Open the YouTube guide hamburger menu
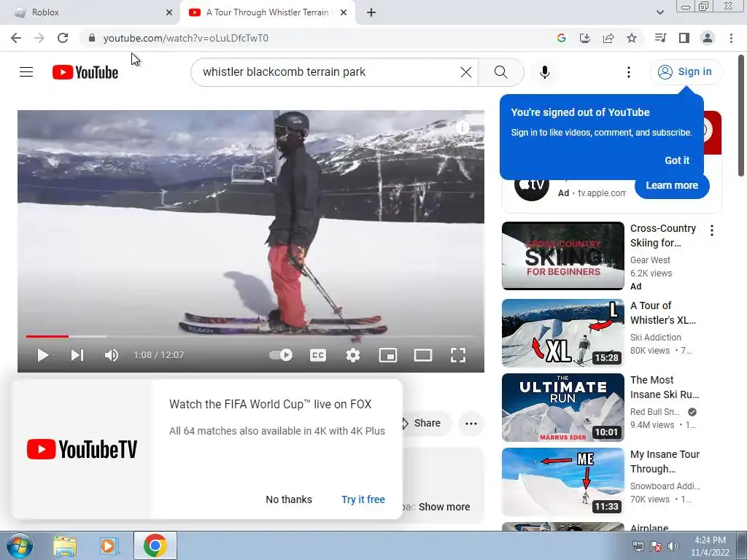 click(x=26, y=72)
